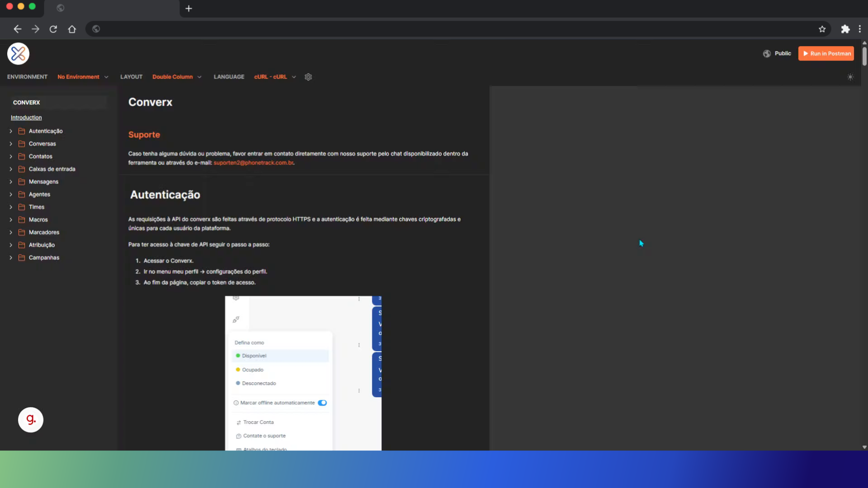Click Campanhas folder icon

[x=21, y=258]
